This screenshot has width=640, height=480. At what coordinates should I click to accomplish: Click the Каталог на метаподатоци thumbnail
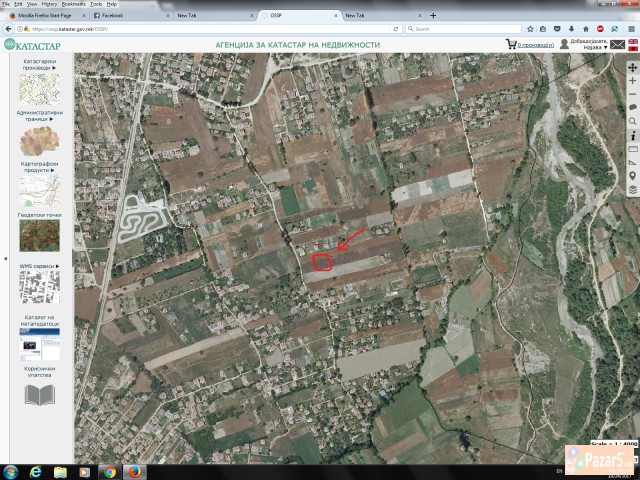pos(40,345)
